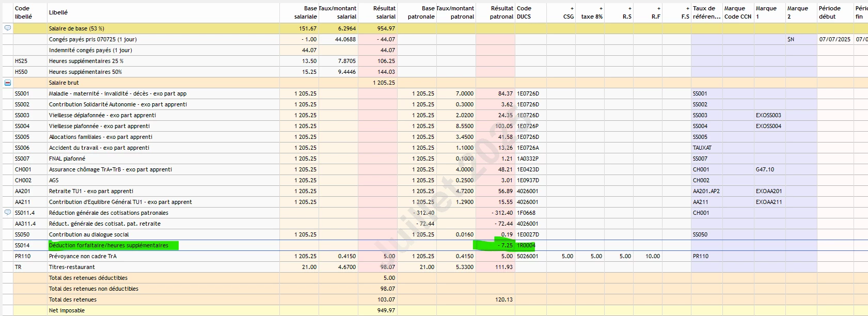Select the G47.10 marque cell

pyautogui.click(x=765, y=169)
